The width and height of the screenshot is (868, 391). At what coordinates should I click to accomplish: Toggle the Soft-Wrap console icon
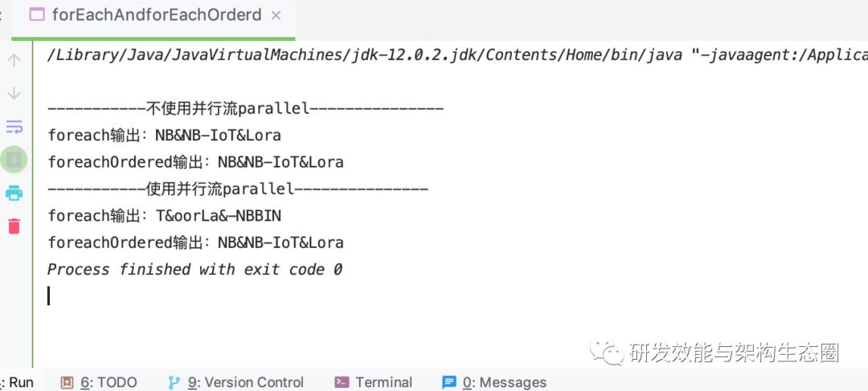pyautogui.click(x=14, y=127)
